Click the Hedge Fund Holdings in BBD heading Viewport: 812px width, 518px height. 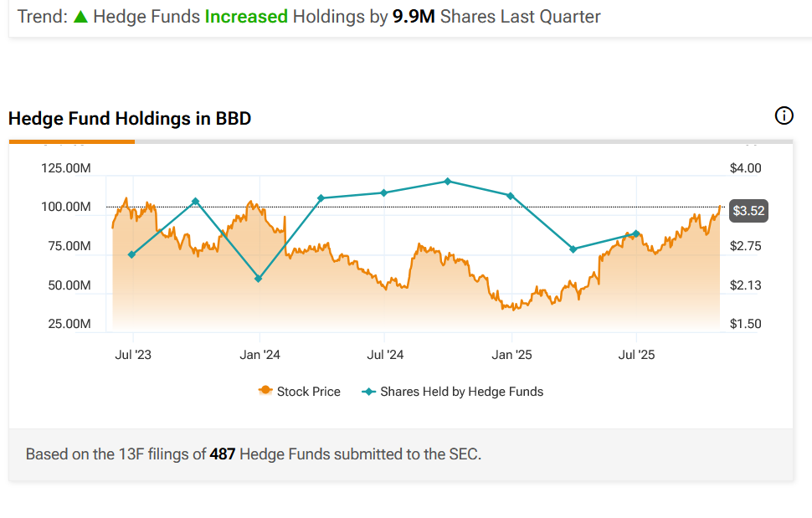pyautogui.click(x=130, y=119)
